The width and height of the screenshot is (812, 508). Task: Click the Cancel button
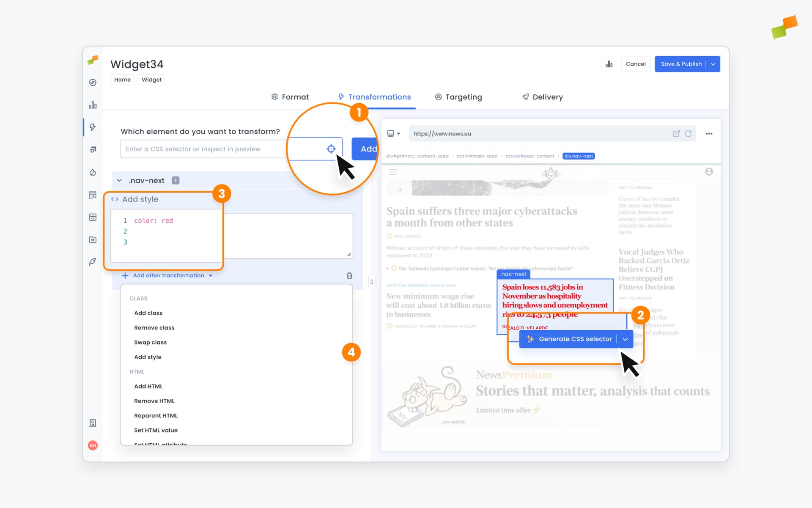tap(636, 64)
